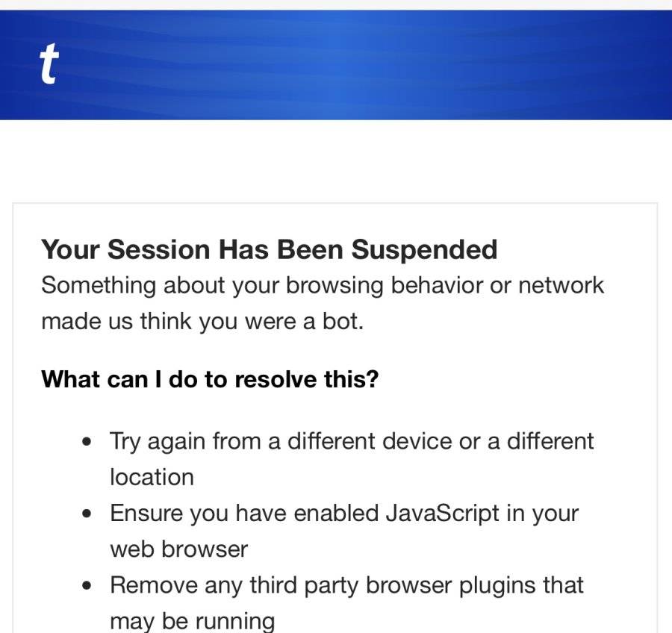Click the web browser text line
The height and width of the screenshot is (633, 672).
pyautogui.click(x=178, y=549)
